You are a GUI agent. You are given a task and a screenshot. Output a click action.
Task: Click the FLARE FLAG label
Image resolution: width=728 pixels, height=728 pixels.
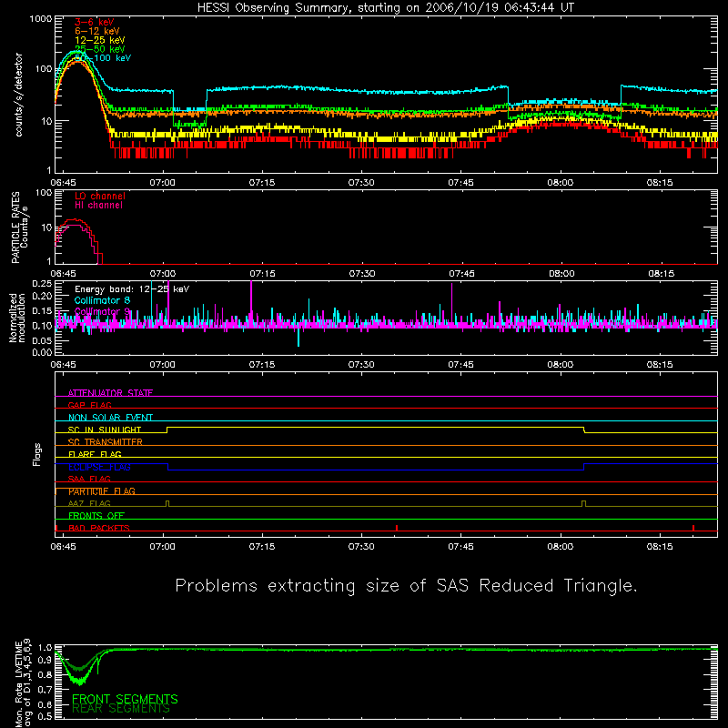pyautogui.click(x=95, y=454)
